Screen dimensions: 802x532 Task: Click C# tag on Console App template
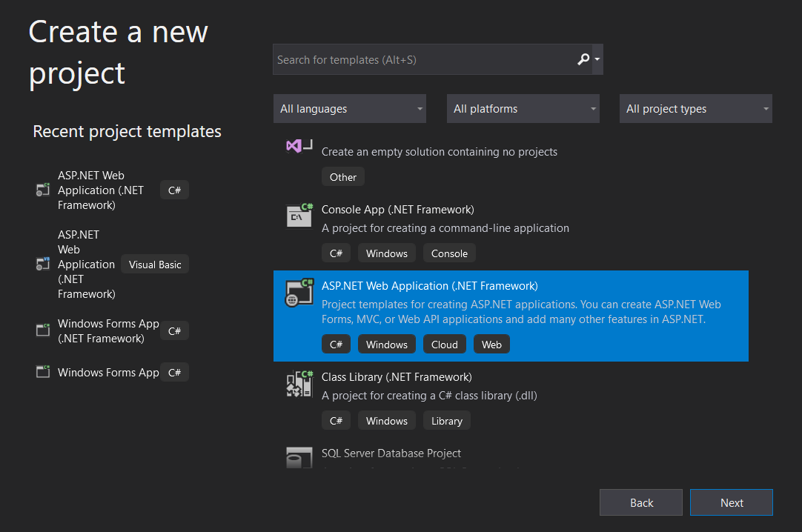336,253
